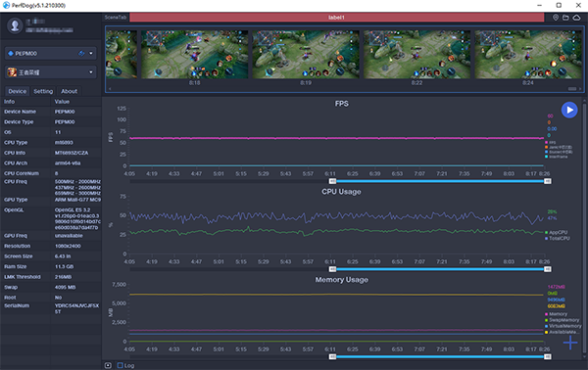Click the record icon left of Log

[x=108, y=365]
